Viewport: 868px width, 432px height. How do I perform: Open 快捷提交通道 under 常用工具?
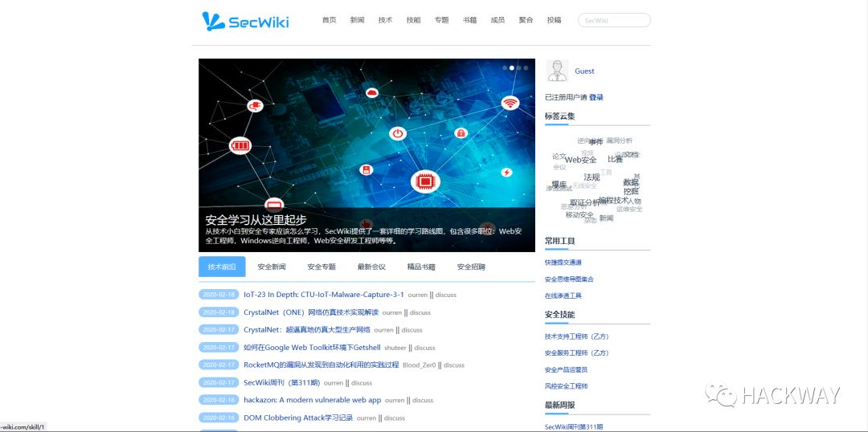coord(563,263)
